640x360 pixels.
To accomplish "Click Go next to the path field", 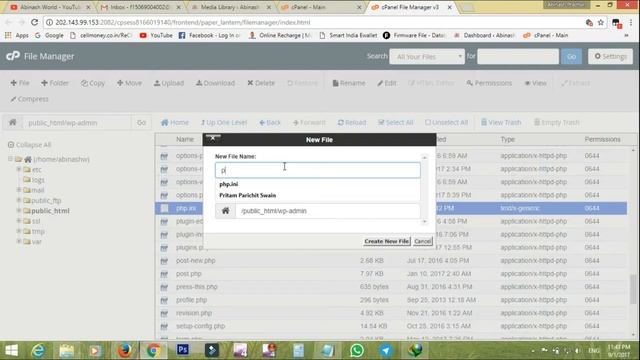I will [141, 122].
